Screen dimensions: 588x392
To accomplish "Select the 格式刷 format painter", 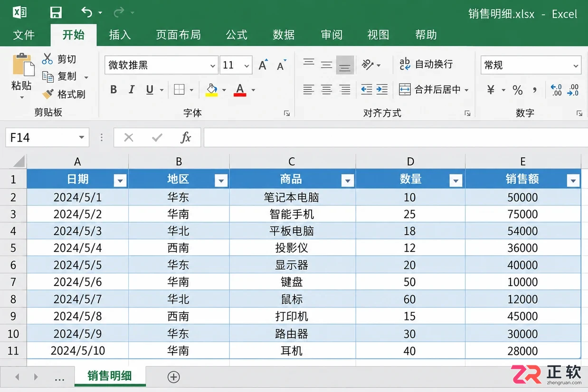I will coord(64,94).
